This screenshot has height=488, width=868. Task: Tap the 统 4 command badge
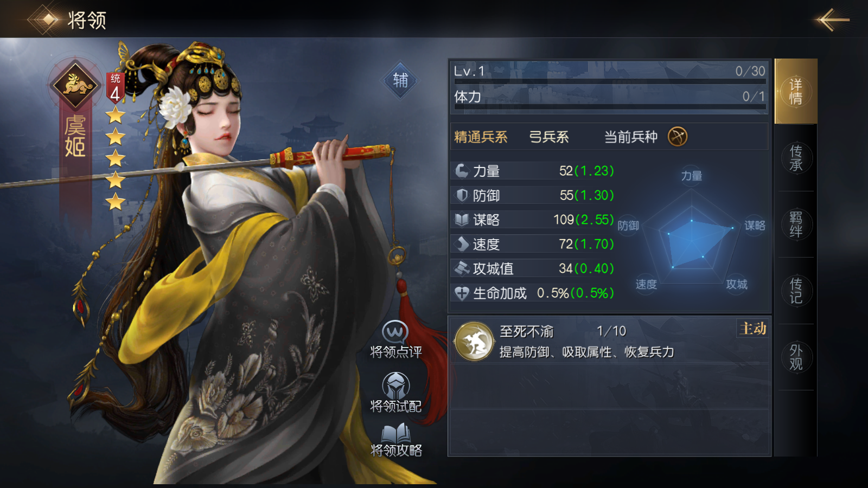(x=115, y=88)
